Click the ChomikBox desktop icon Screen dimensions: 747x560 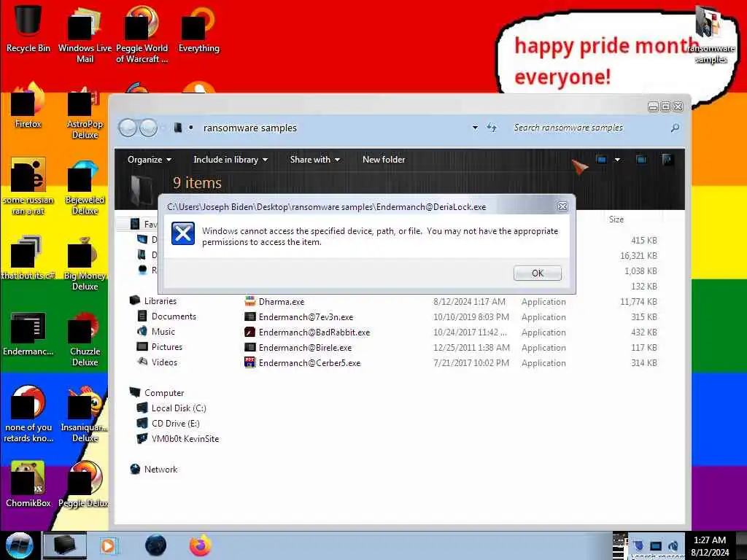click(x=28, y=484)
